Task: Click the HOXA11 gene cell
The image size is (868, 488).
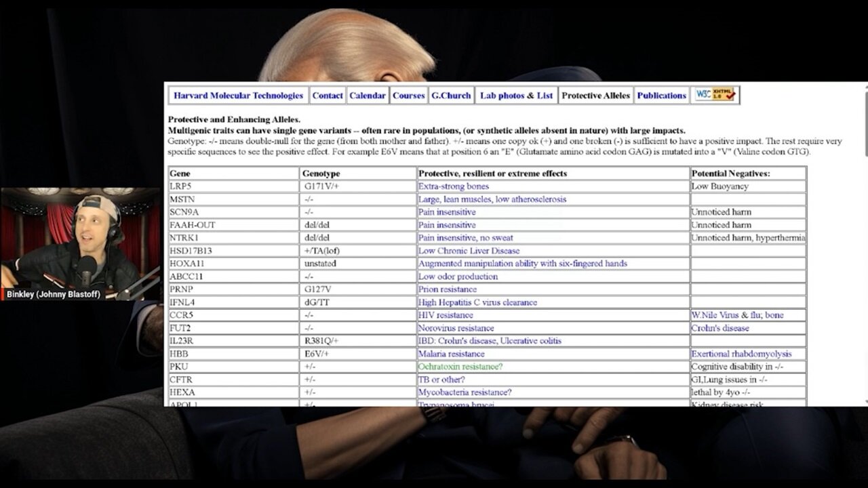Action: coord(234,264)
